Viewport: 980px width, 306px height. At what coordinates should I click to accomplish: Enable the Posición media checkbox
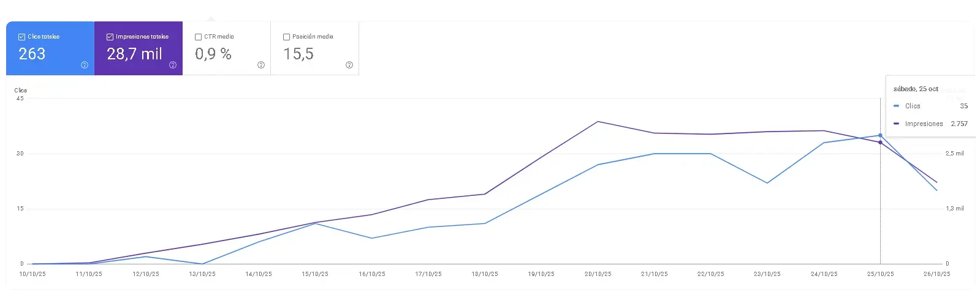[287, 37]
